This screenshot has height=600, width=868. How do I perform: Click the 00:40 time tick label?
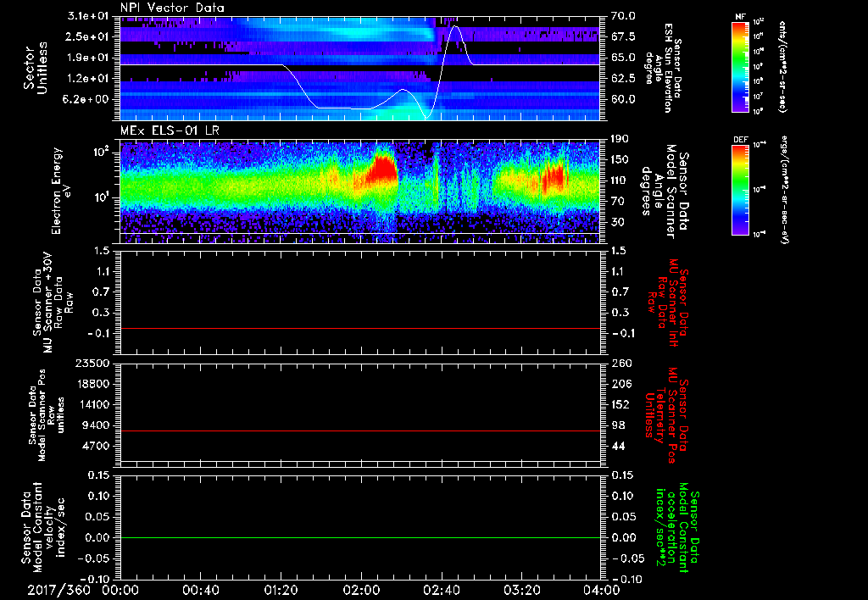[200, 590]
